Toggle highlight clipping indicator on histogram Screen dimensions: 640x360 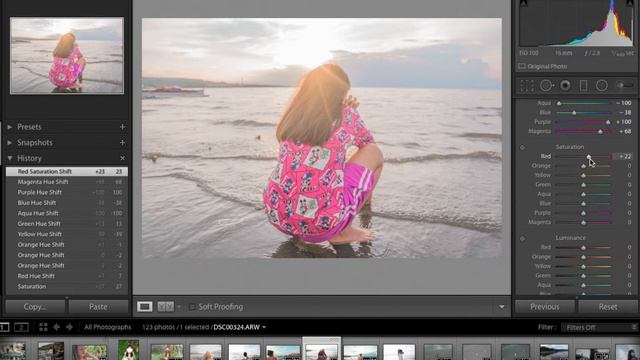(x=630, y=3)
